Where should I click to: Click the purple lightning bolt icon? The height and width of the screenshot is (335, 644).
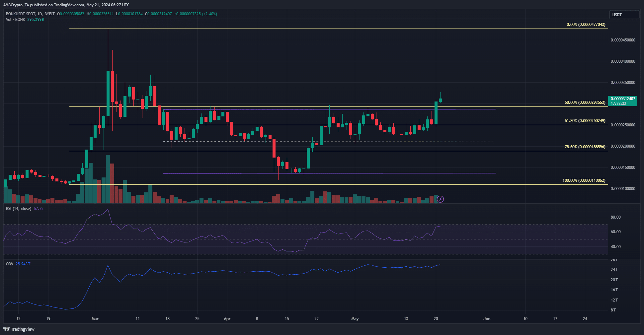pyautogui.click(x=440, y=199)
